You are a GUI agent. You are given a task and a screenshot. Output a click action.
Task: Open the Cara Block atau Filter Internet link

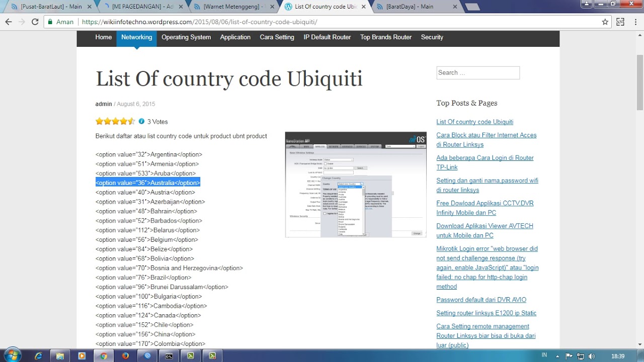(x=487, y=140)
